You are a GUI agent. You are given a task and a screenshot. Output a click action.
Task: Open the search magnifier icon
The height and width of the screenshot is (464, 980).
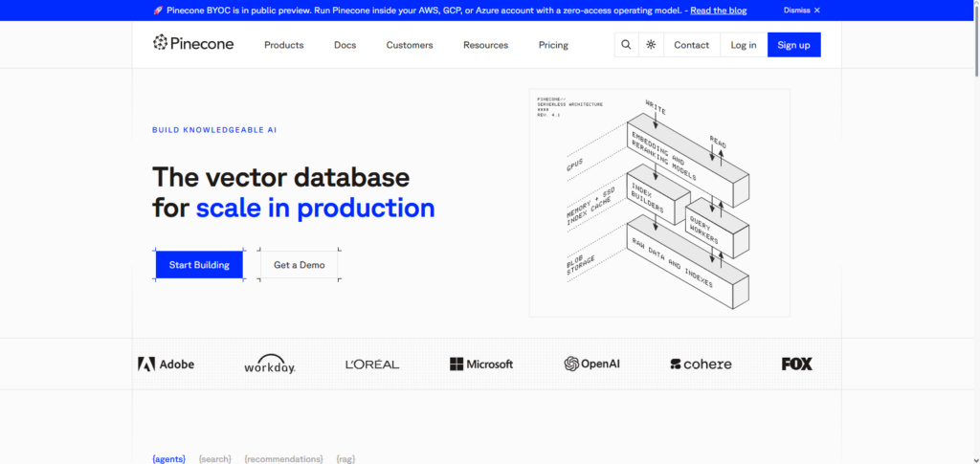pos(626,45)
